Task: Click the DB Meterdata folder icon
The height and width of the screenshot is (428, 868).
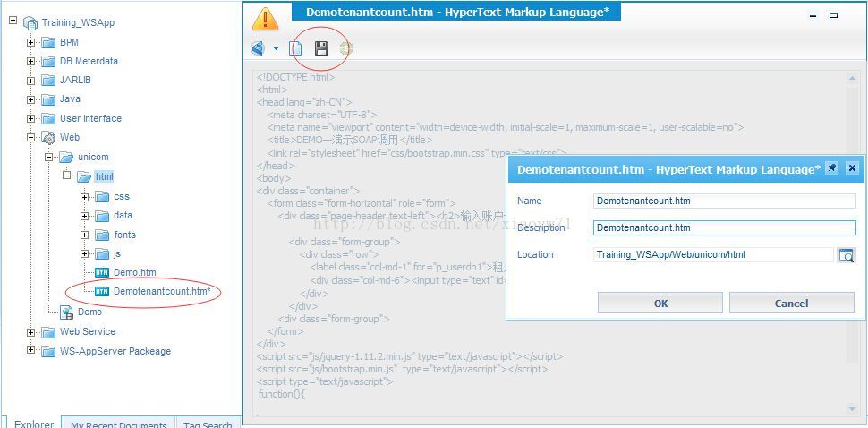Action: click(48, 62)
